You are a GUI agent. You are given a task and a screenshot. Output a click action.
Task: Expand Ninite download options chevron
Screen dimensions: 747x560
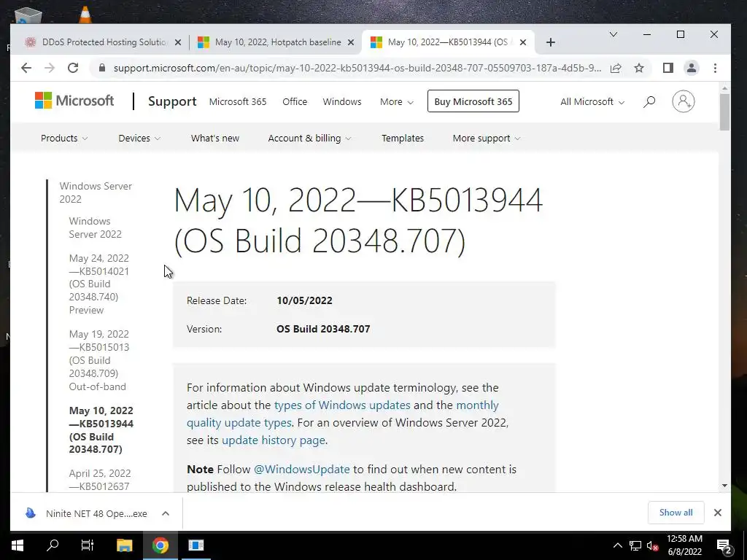click(x=166, y=513)
